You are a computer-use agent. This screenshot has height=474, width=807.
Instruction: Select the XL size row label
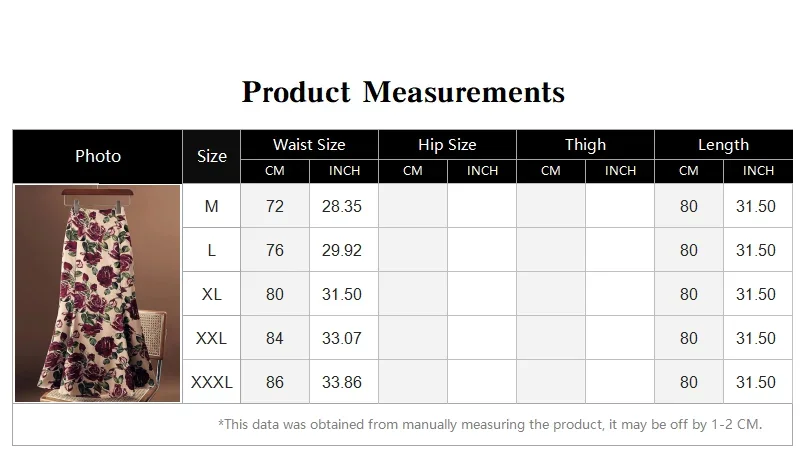(212, 294)
